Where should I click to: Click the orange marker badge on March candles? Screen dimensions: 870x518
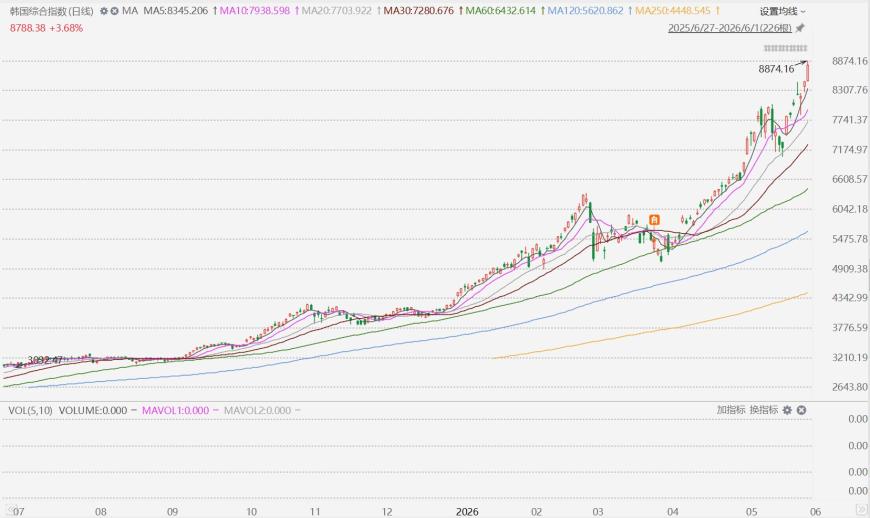pos(654,220)
